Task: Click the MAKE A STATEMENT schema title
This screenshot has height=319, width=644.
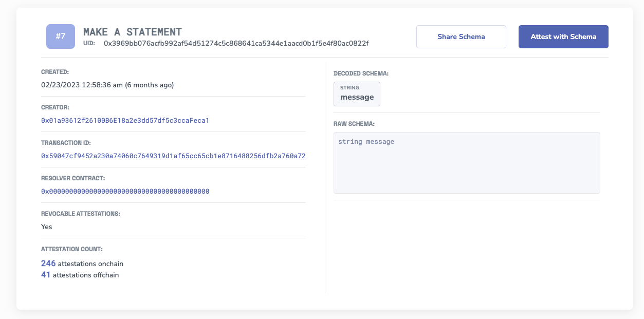Action: pos(131,31)
